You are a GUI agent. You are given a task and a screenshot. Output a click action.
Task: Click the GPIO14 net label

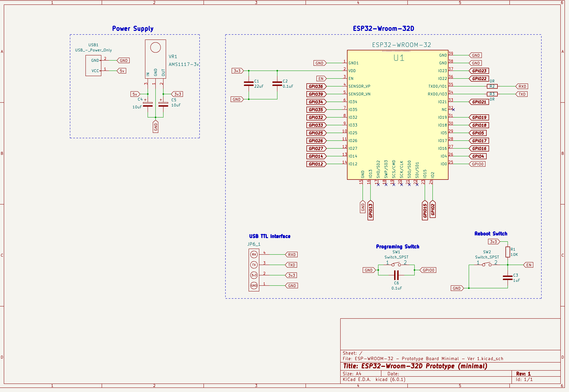click(316, 156)
